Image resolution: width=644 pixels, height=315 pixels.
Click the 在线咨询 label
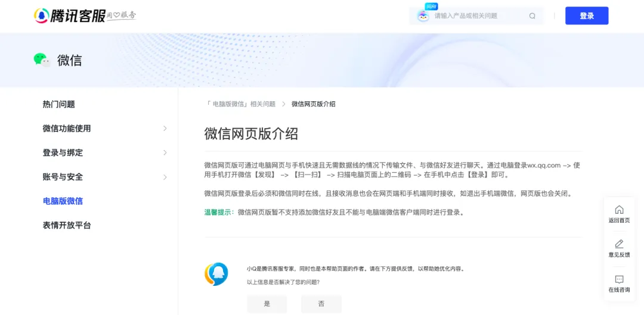pyautogui.click(x=619, y=290)
